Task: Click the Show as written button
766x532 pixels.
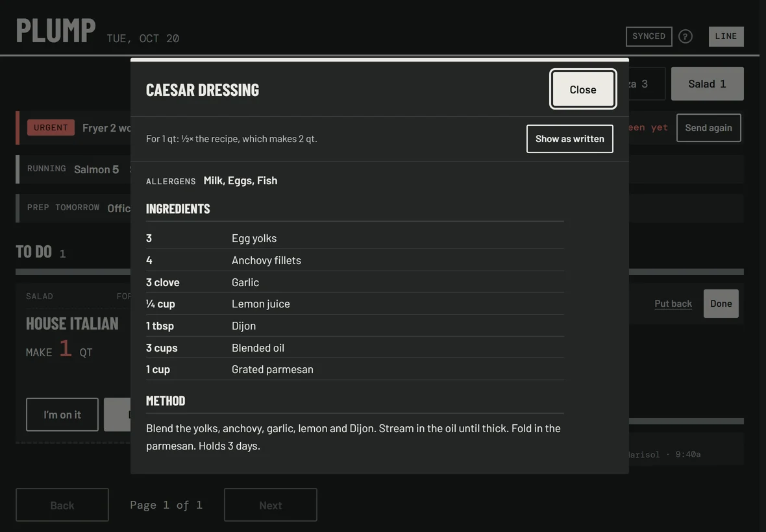Action: point(569,139)
